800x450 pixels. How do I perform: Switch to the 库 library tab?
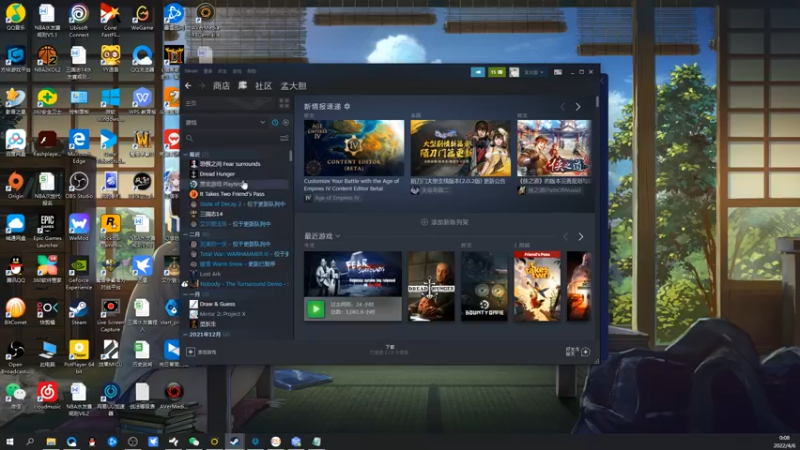[x=242, y=86]
